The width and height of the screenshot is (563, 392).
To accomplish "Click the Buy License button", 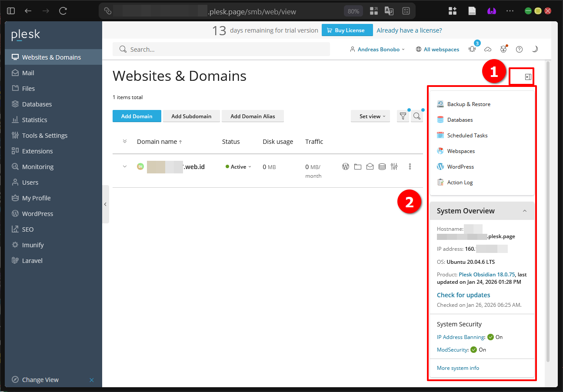I will coord(347,30).
